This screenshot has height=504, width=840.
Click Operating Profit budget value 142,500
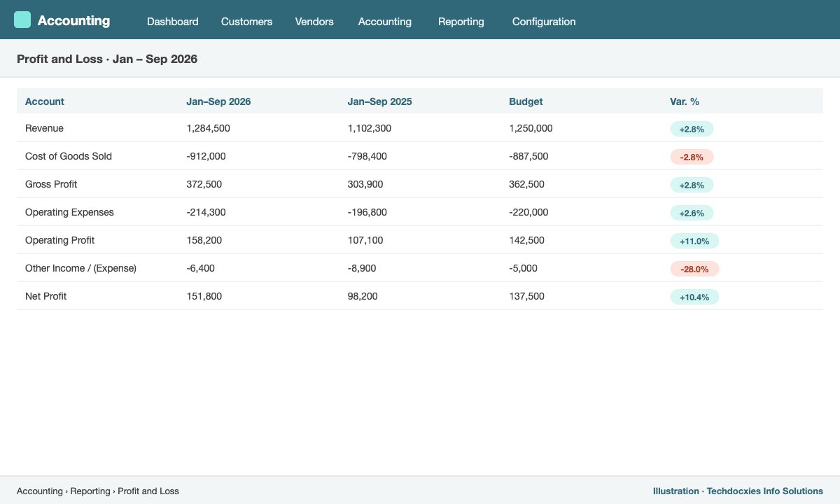coord(526,240)
